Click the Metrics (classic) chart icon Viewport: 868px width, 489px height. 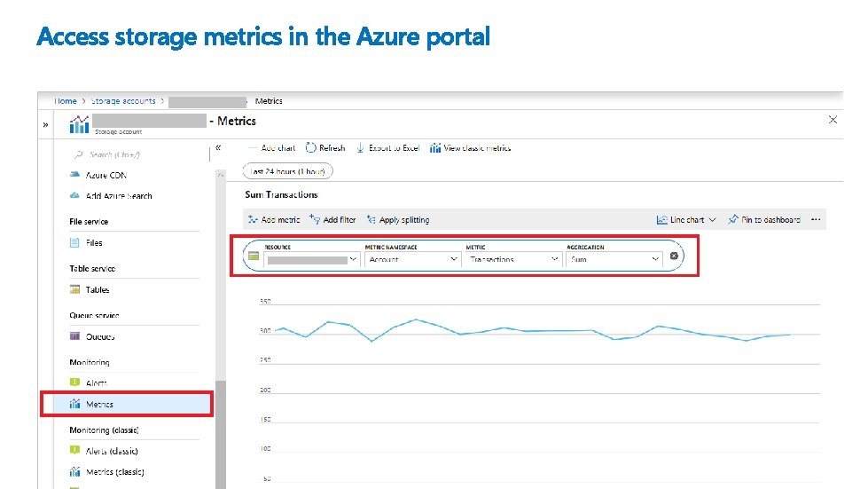[x=74, y=472]
